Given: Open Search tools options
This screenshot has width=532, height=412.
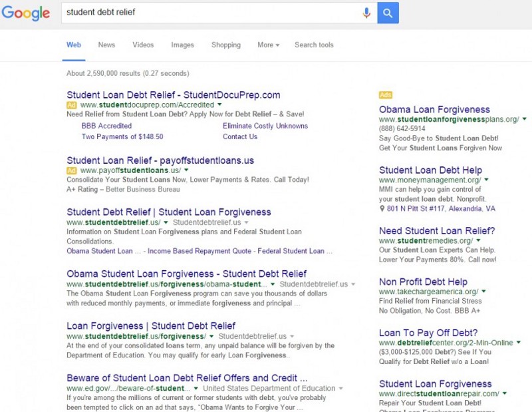Looking at the screenshot, I should click(x=314, y=45).
